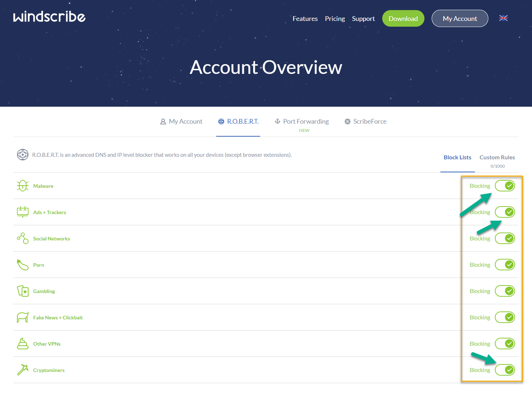The image size is (532, 394).
Task: Click Blocking status text in Gambling row
Action: pyautogui.click(x=480, y=291)
